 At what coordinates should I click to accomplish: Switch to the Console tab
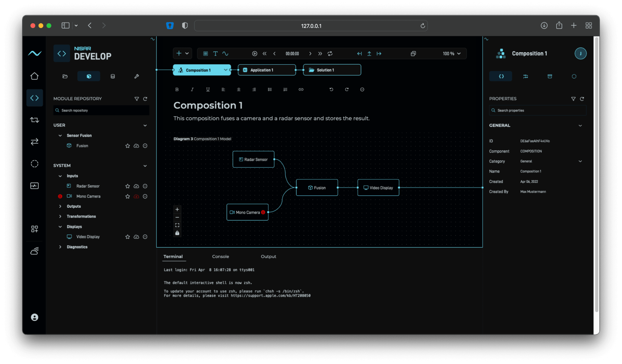[220, 256]
